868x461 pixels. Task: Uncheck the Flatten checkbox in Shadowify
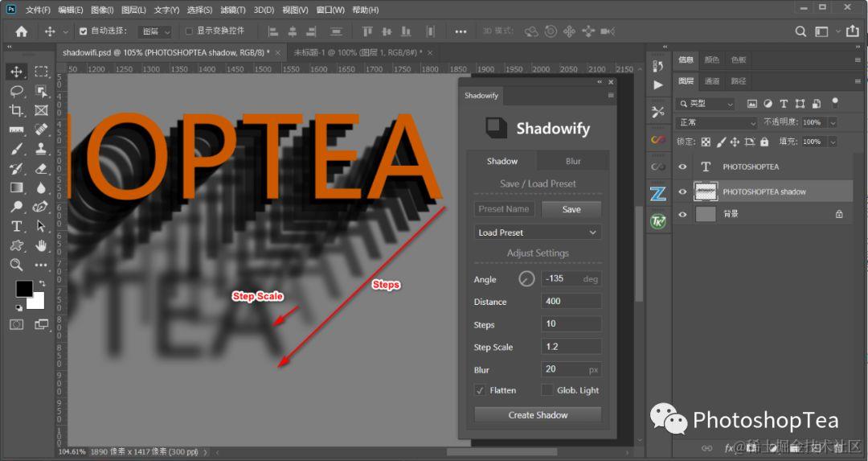pos(480,390)
